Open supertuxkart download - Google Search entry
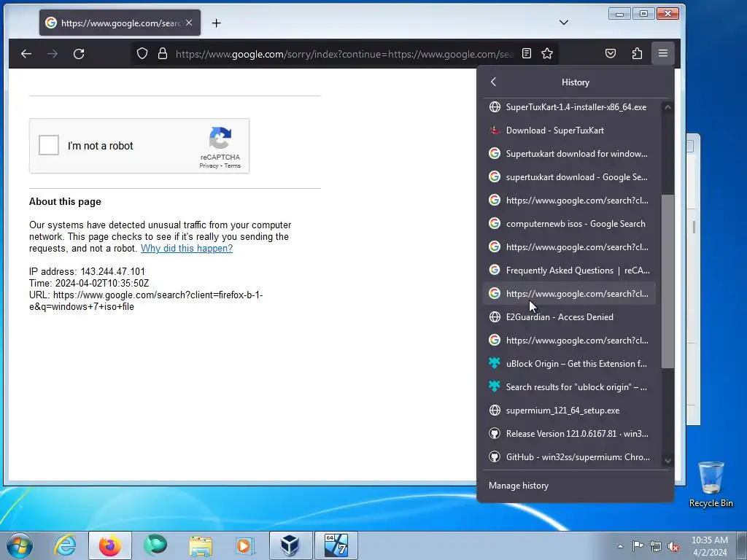This screenshot has height=560, width=747. (x=569, y=177)
